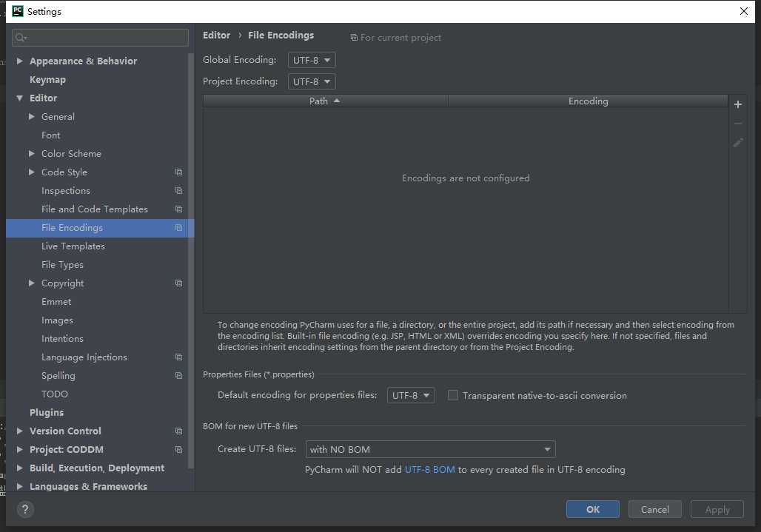Open the UTF-8 BOM link

tap(430, 469)
